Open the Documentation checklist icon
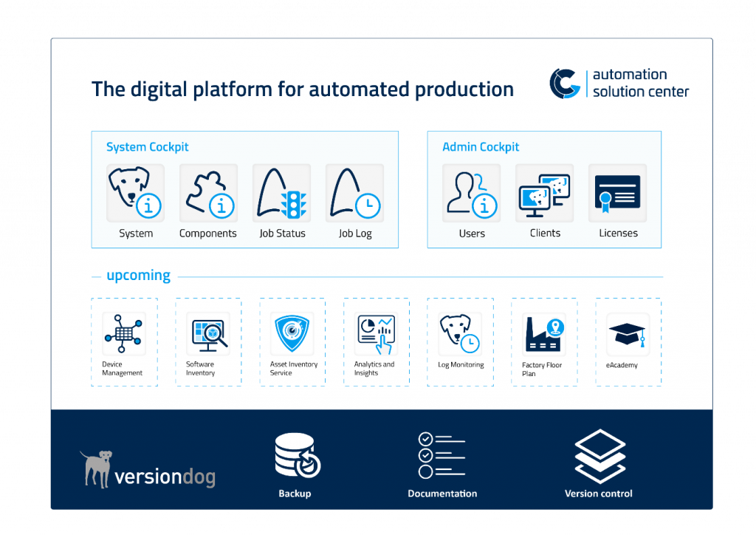Screen dimensions: 756x535 [x=441, y=454]
